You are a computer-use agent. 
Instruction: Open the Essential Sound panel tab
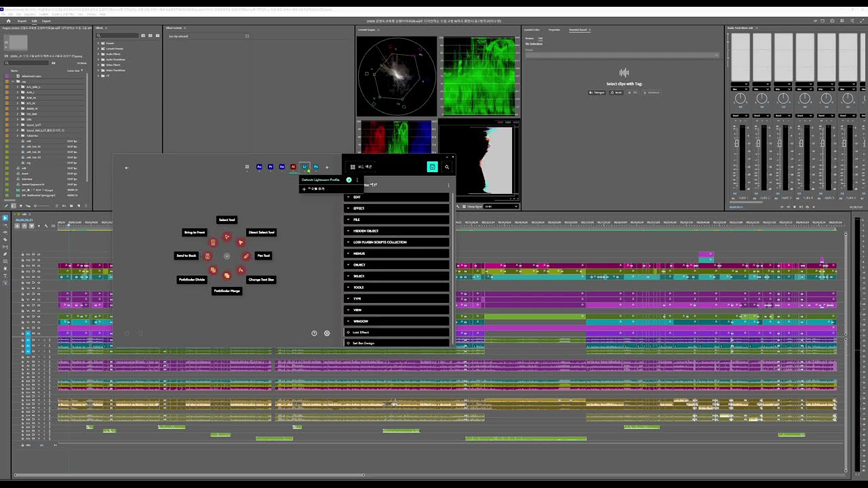578,30
